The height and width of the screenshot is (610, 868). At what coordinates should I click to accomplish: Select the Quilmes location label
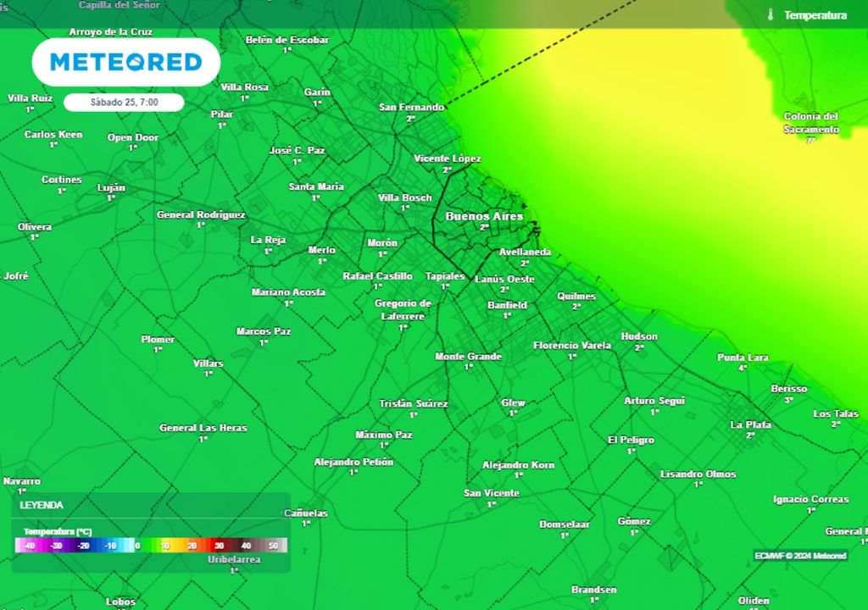[576, 297]
